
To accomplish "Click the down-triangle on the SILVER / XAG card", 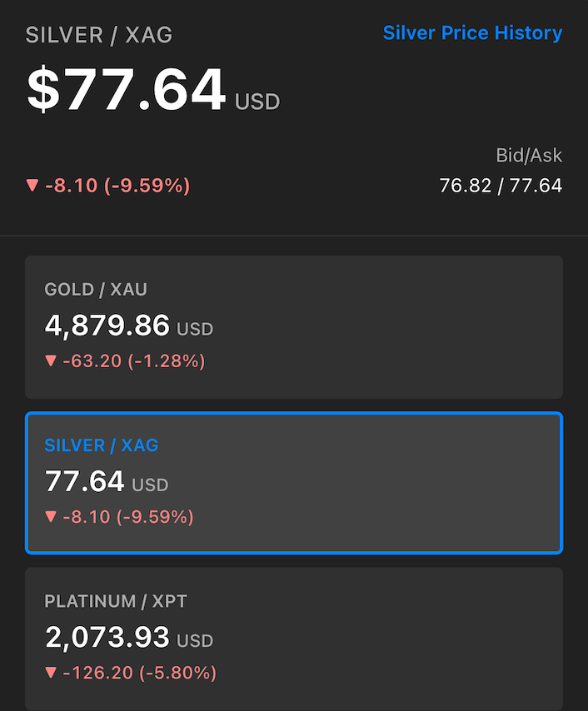I will pyautogui.click(x=52, y=517).
